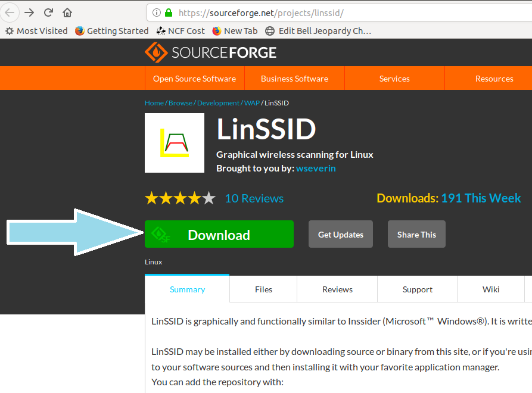This screenshot has height=393, width=532.
Task: Follow the Browse breadcrumb link
Action: point(181,103)
